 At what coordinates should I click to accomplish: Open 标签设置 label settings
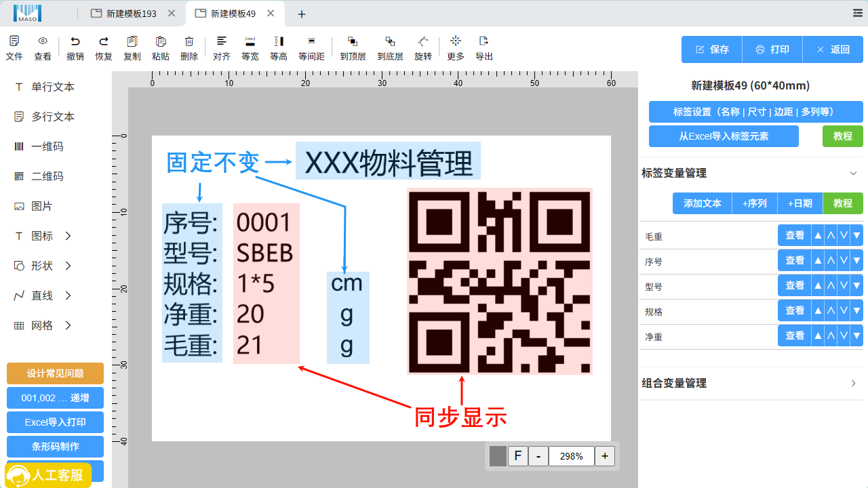click(756, 112)
